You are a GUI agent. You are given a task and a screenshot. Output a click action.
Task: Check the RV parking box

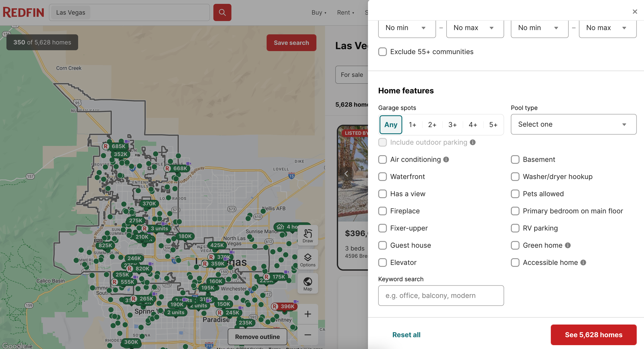515,228
